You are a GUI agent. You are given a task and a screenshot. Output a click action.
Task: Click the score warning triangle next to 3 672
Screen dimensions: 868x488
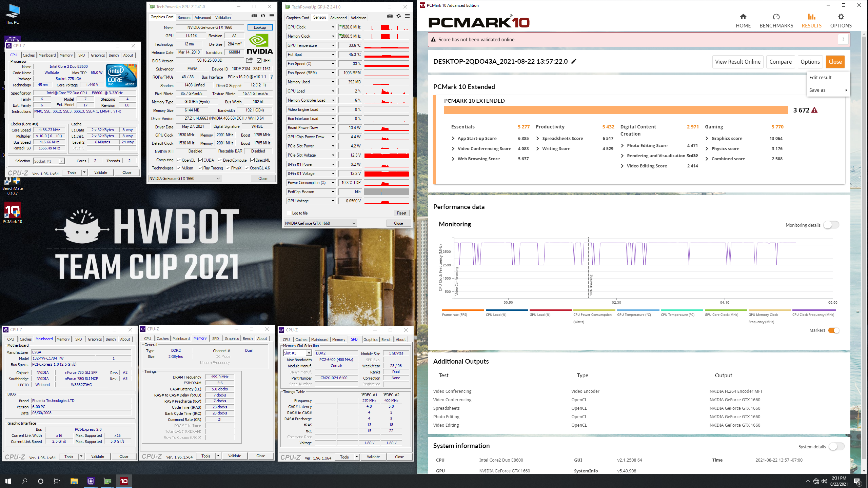(x=814, y=110)
